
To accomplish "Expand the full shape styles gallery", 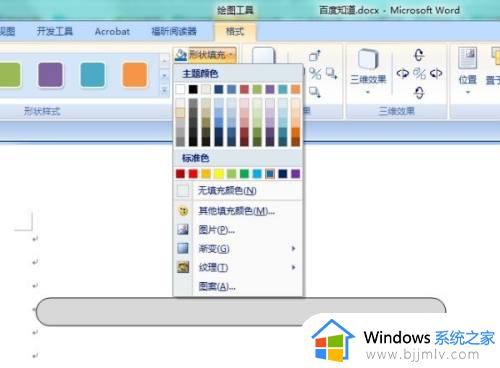I will point(164,89).
